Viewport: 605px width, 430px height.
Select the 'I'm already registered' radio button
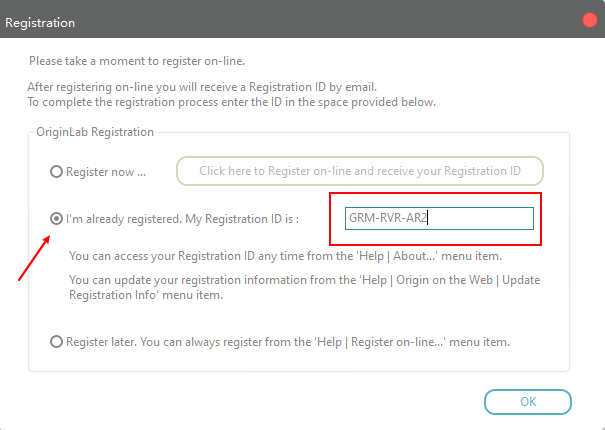coord(57,219)
